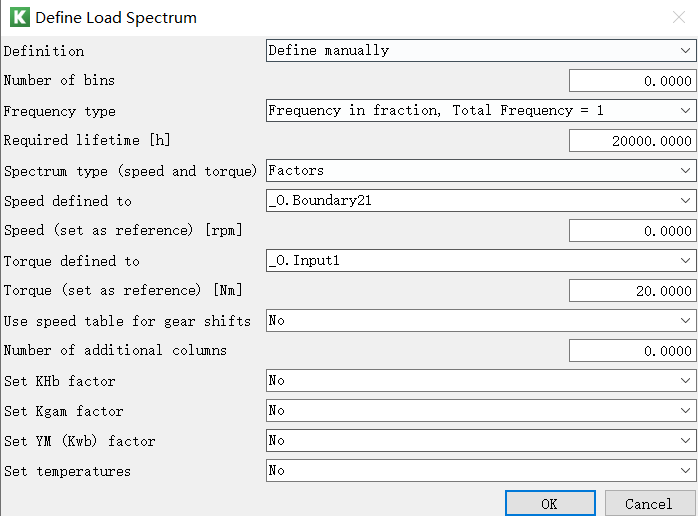Open the Definition dropdown
The width and height of the screenshot is (698, 516).
pyautogui.click(x=481, y=50)
